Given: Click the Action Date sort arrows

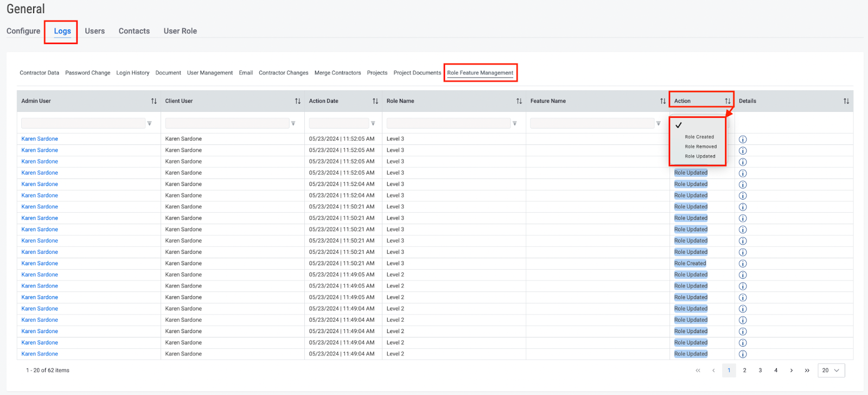Looking at the screenshot, I should point(375,101).
